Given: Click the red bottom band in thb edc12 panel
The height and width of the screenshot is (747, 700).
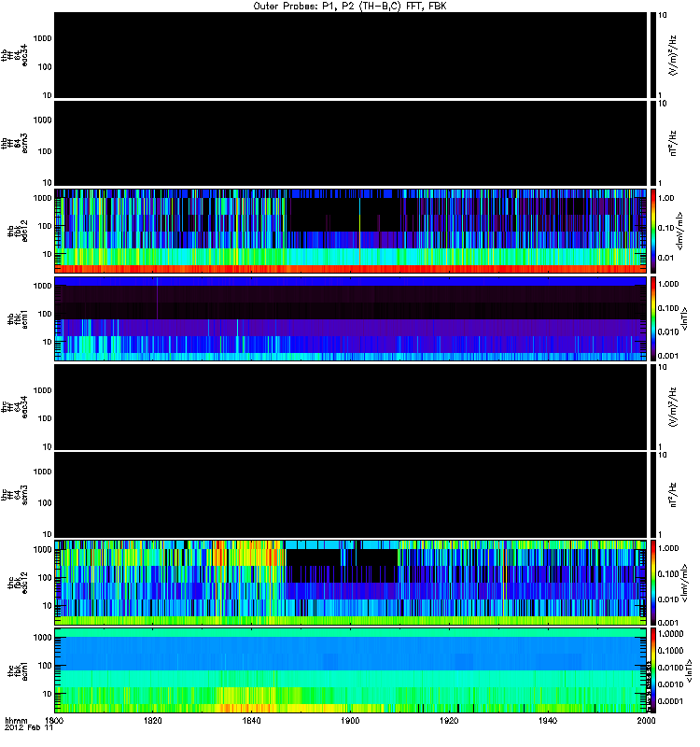Looking at the screenshot, I should pyautogui.click(x=350, y=269).
